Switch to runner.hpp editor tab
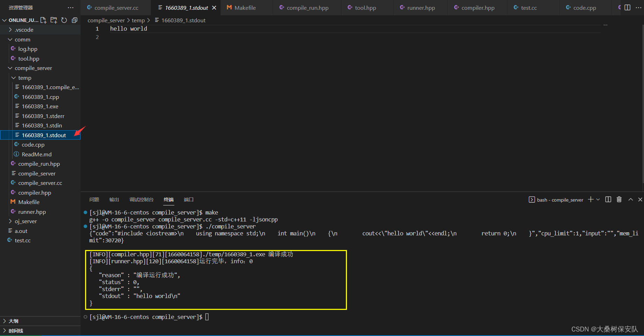The height and width of the screenshot is (336, 644). point(421,8)
